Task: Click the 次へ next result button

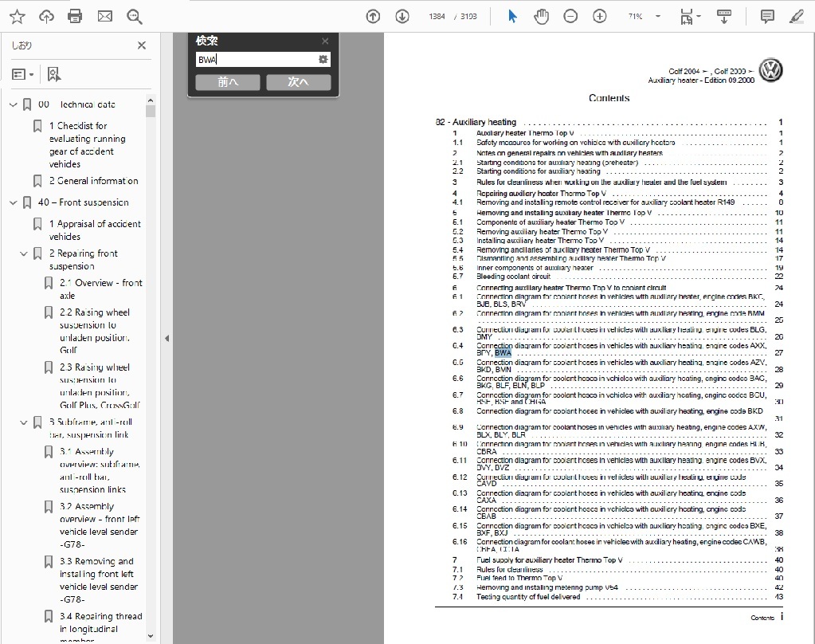Action: click(298, 81)
